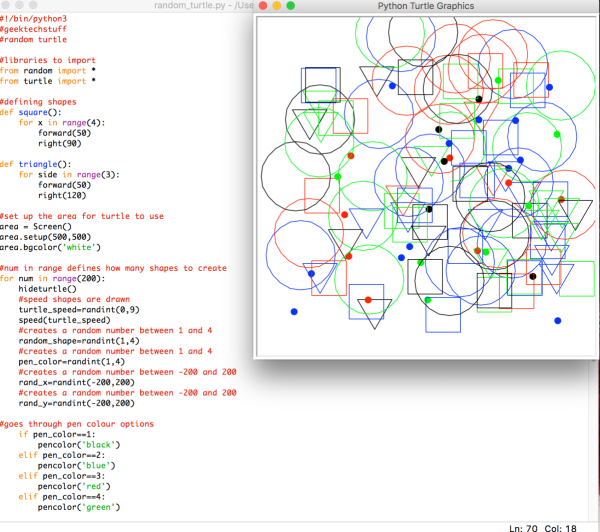Click the 'from random import *' line
Image resolution: width=600 pixels, height=532 pixels.
click(48, 71)
